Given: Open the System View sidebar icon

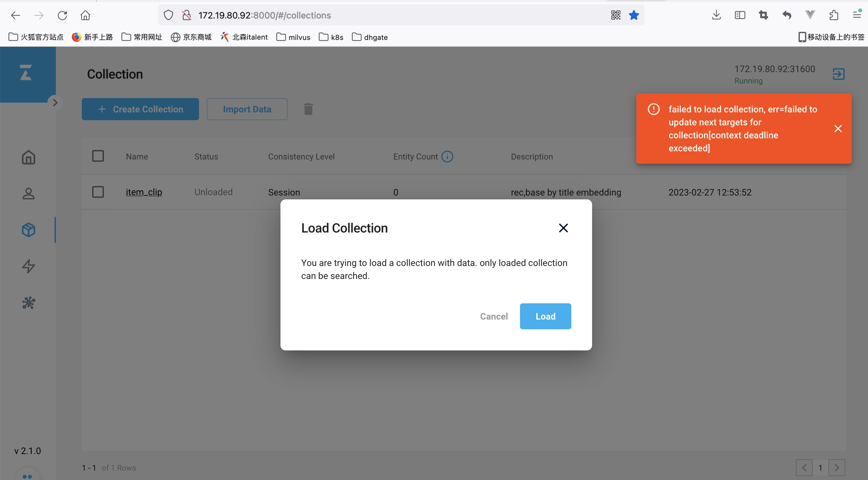Looking at the screenshot, I should point(28,303).
